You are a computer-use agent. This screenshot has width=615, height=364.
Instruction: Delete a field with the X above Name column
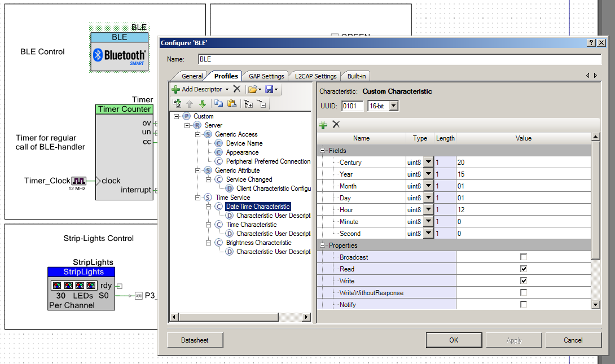click(x=336, y=124)
